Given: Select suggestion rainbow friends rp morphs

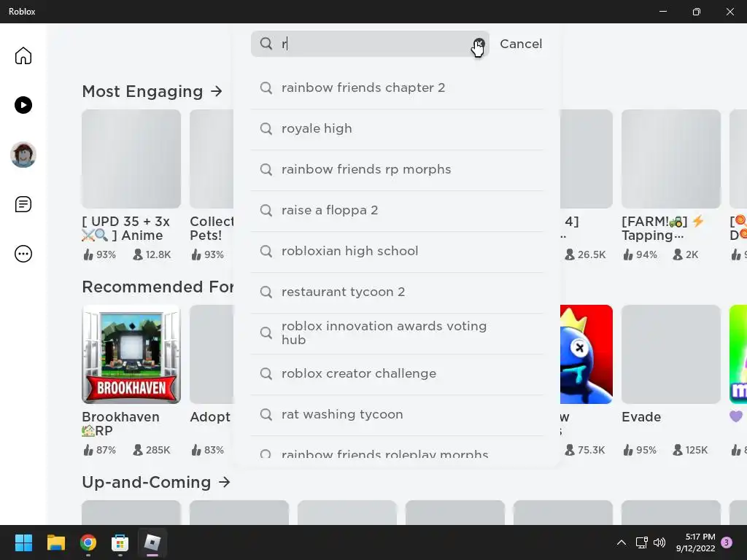Looking at the screenshot, I should pos(397,170).
